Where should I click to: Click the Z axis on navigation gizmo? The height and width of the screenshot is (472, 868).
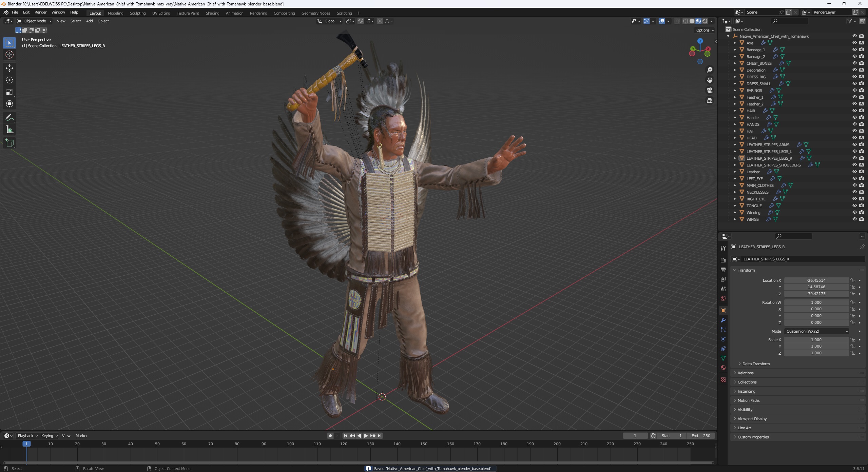[700, 41]
